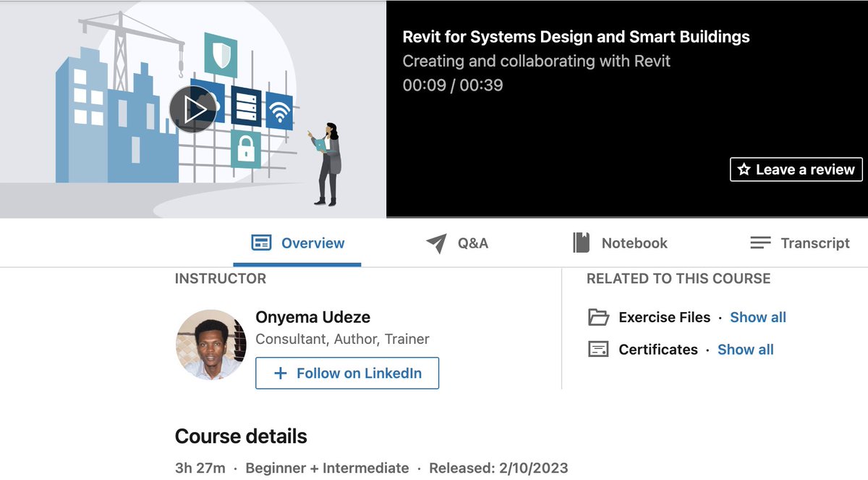This screenshot has height=480, width=868.
Task: Show all Certificates
Action: point(746,350)
